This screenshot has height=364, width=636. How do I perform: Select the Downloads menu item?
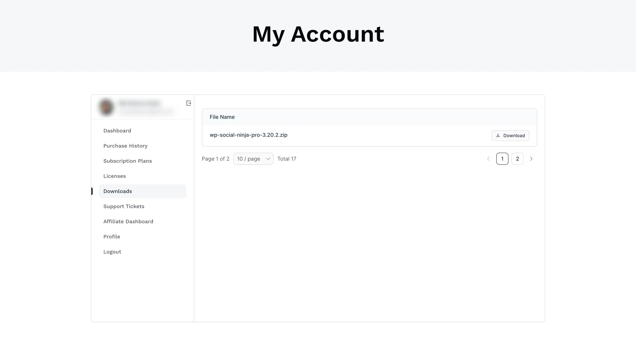(118, 191)
